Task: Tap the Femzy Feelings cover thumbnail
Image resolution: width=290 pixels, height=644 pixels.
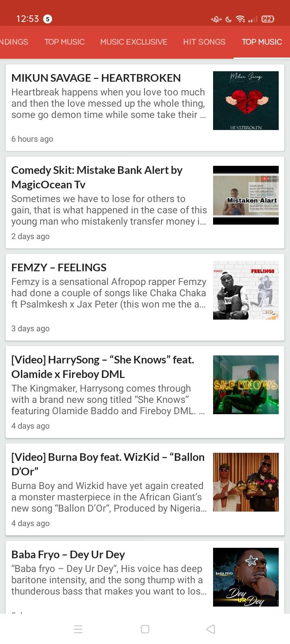Action: tap(246, 290)
